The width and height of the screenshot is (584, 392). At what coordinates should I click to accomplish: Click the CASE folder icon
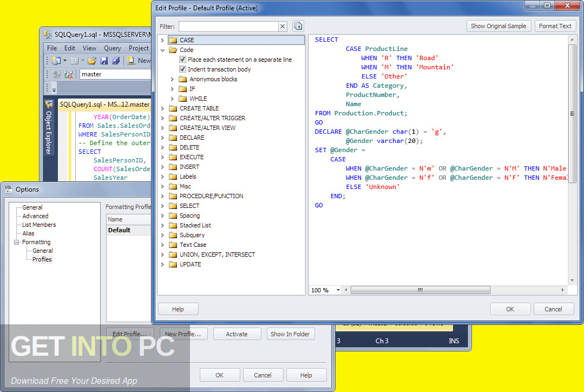(x=173, y=40)
